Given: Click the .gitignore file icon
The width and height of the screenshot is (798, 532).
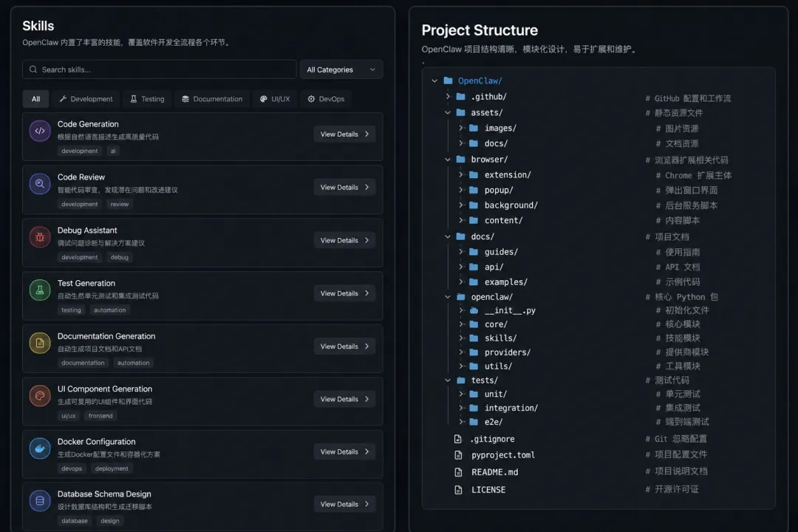Looking at the screenshot, I should coord(458,439).
